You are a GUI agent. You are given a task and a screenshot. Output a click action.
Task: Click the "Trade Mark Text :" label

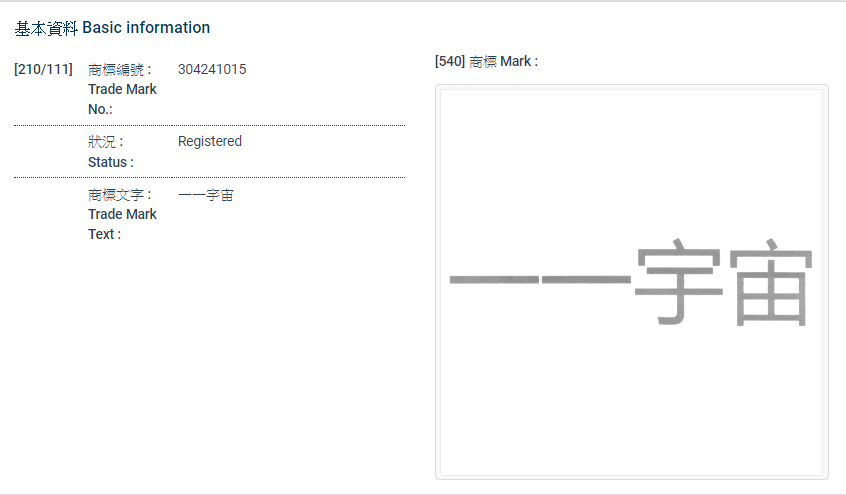[121, 224]
